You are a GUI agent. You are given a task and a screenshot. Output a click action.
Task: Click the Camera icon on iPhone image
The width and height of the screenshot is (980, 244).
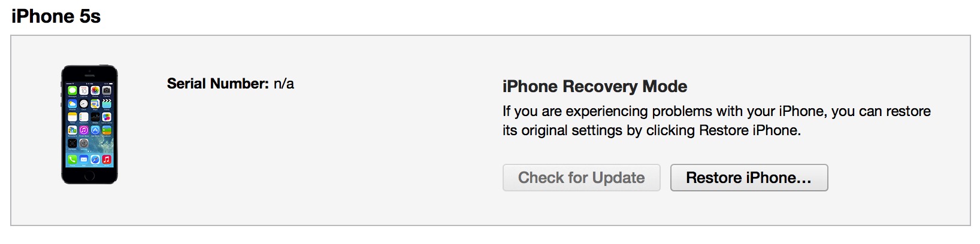[107, 91]
